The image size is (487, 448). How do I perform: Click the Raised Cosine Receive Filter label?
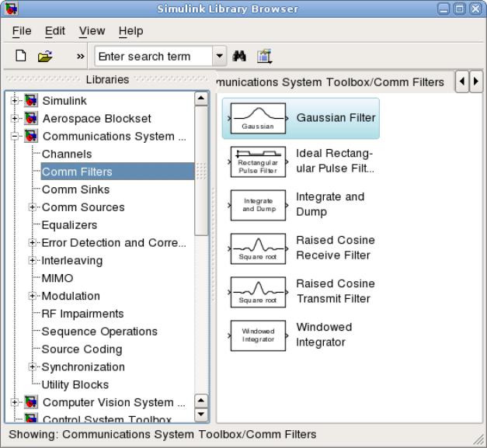[x=336, y=248]
